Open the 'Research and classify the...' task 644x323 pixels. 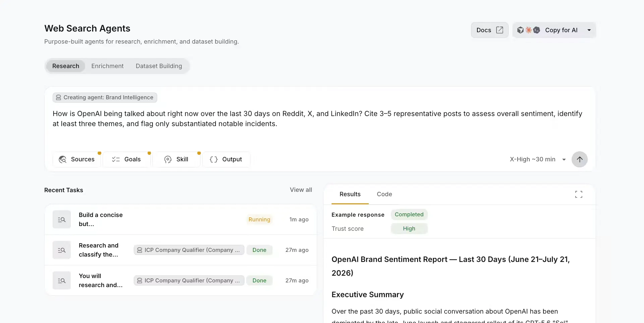click(x=181, y=250)
